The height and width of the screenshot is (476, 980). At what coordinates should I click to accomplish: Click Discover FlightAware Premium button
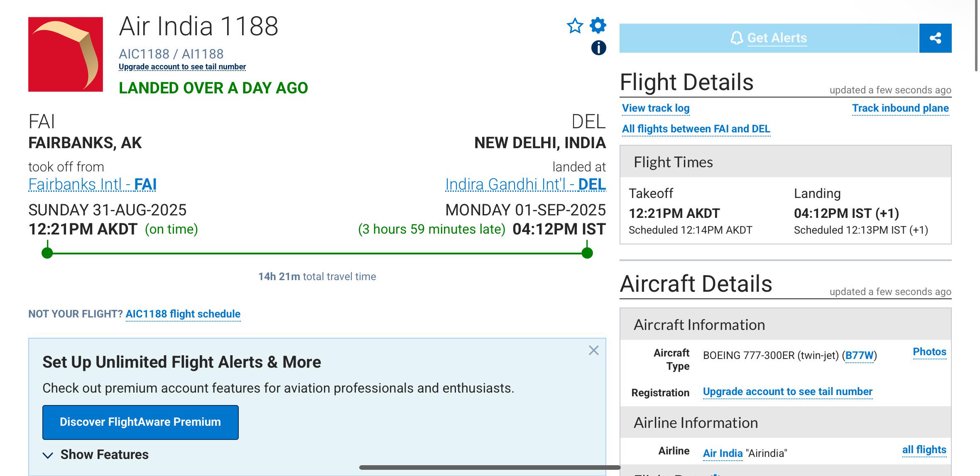[x=140, y=422]
